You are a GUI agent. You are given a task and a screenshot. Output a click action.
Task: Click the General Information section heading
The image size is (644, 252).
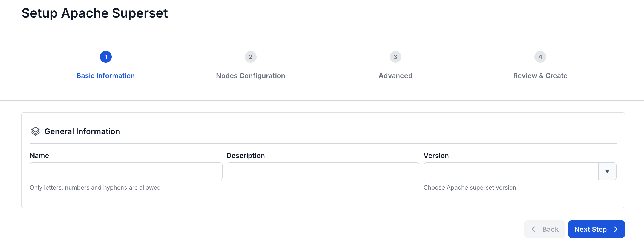[82, 131]
